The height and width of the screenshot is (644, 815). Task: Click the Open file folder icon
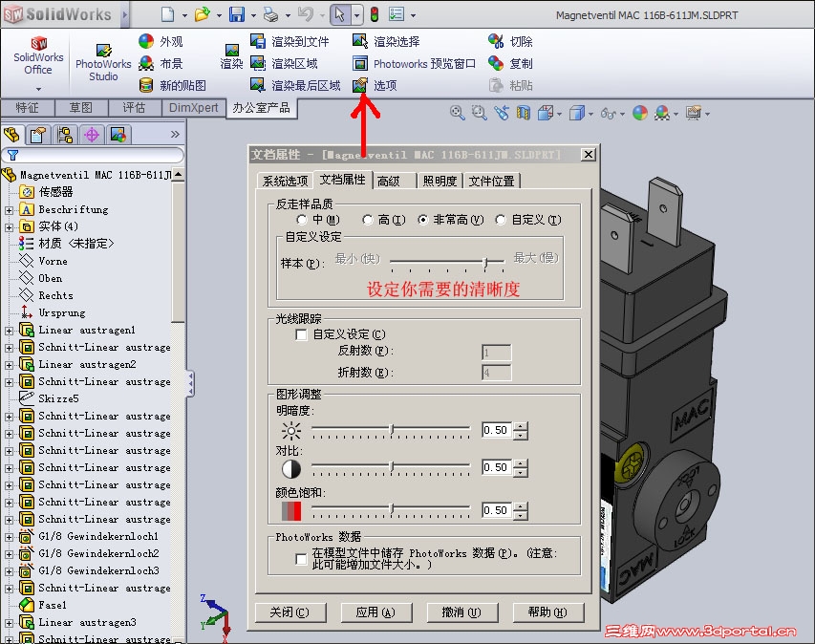point(203,14)
